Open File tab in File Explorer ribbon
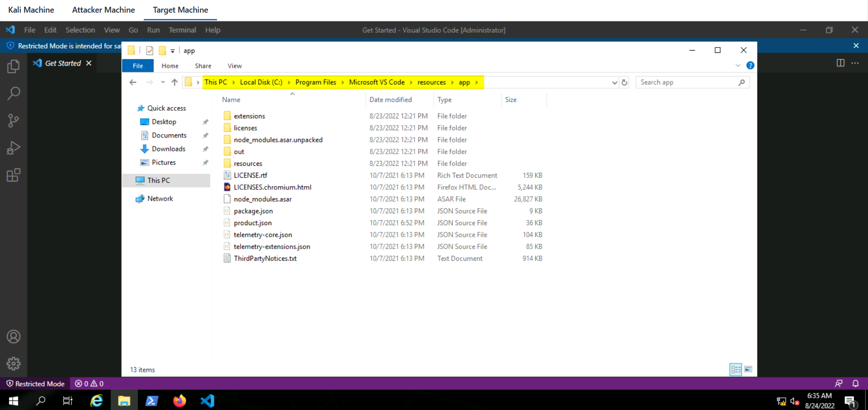 tap(138, 66)
